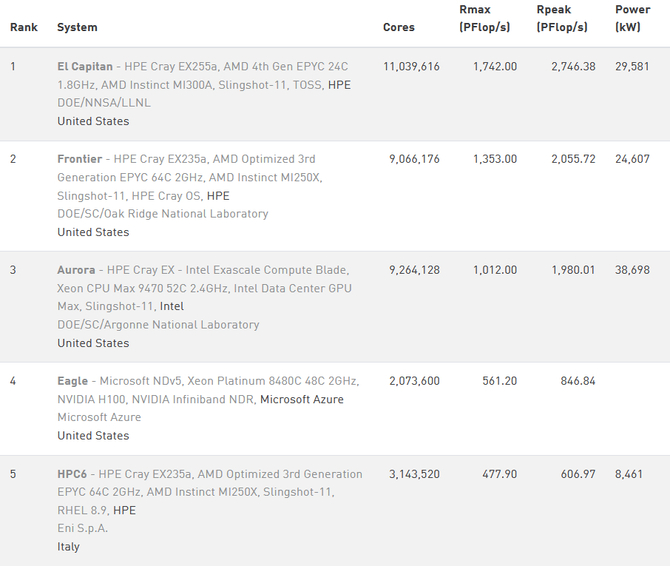The width and height of the screenshot is (670, 566).
Task: Open the Frontier system link
Action: click(x=79, y=159)
